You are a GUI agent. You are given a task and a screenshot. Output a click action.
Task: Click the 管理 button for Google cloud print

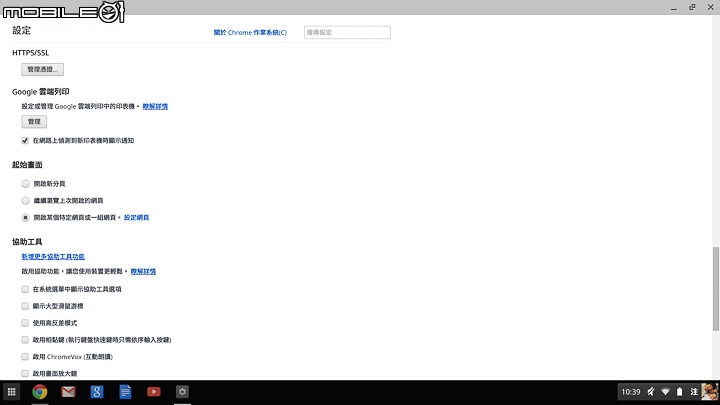pyautogui.click(x=34, y=122)
